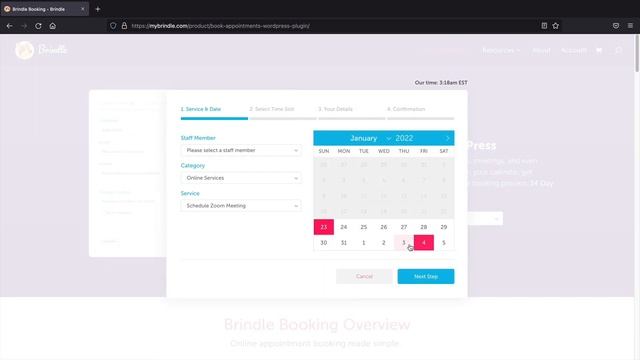Open the Service dropdown showing Schedule Zoom Meeting
Viewport: 640px width, 360px height.
click(241, 206)
